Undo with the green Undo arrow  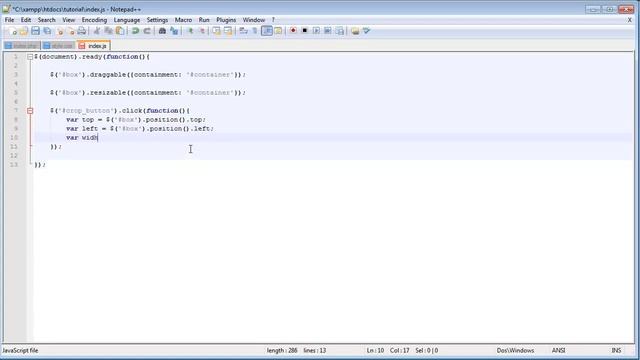(x=135, y=31)
